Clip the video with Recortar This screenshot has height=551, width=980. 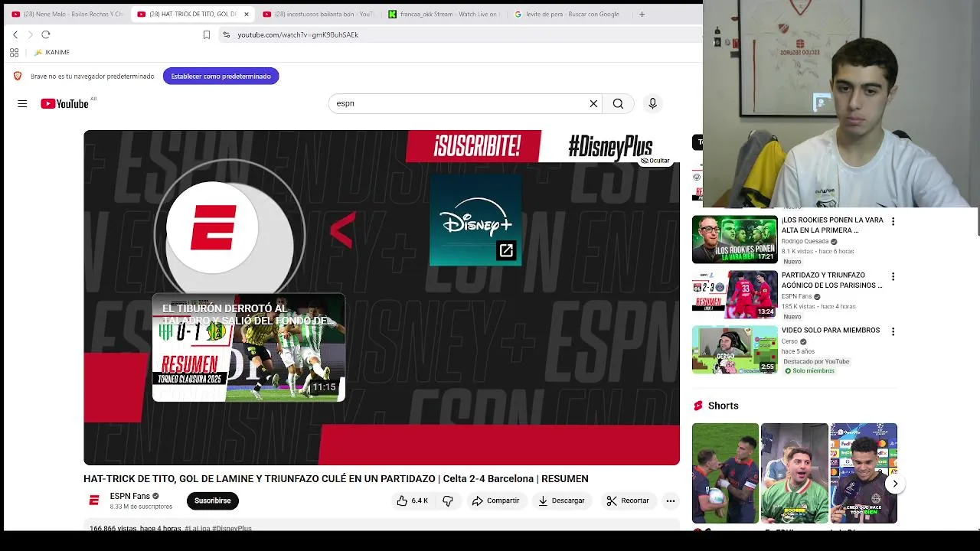coord(628,500)
